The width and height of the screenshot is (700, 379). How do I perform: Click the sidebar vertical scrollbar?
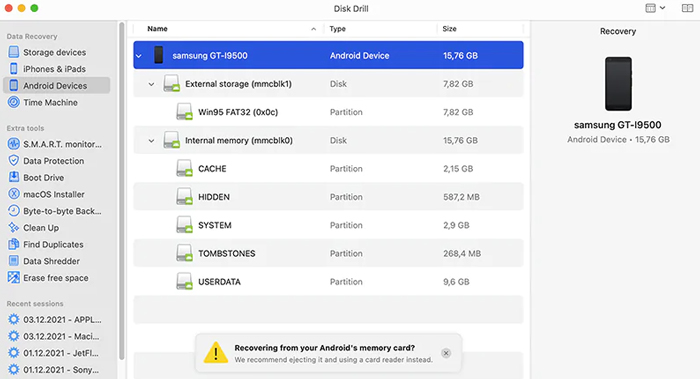[x=121, y=191]
